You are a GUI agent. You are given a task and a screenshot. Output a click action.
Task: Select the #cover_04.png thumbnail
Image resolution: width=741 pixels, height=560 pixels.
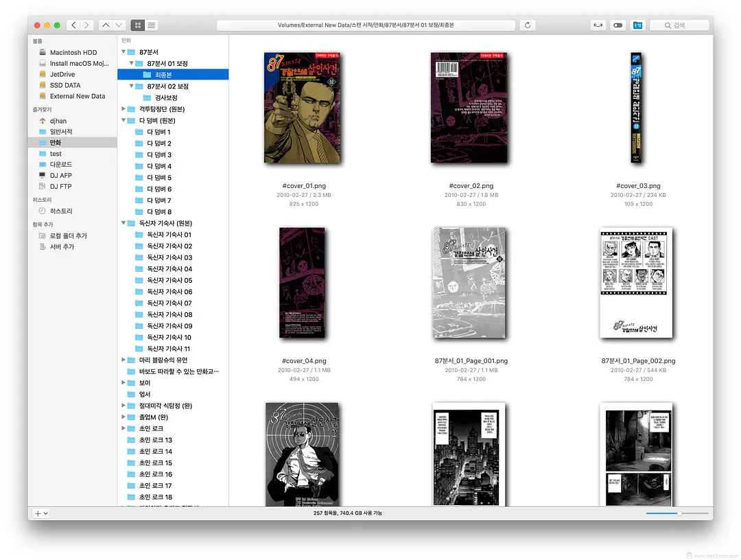302,283
